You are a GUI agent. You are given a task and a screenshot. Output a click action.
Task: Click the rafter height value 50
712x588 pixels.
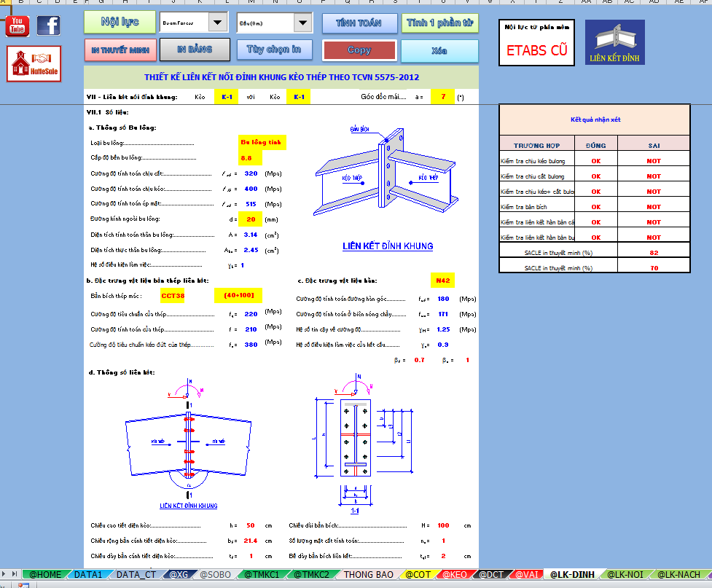(250, 525)
